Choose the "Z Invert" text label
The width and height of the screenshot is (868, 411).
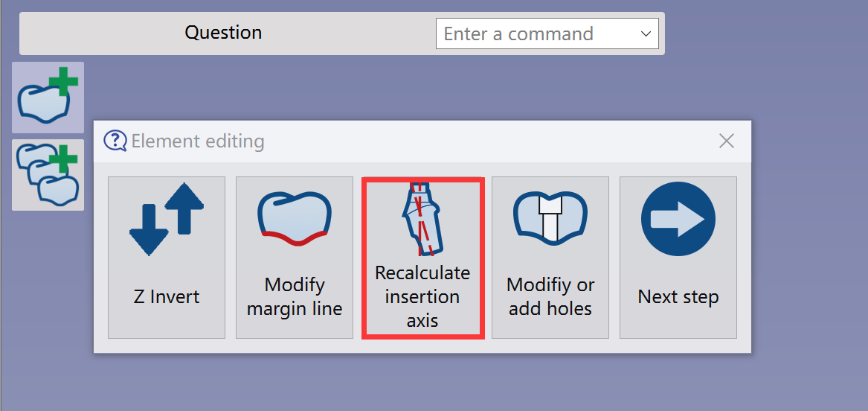click(x=167, y=297)
